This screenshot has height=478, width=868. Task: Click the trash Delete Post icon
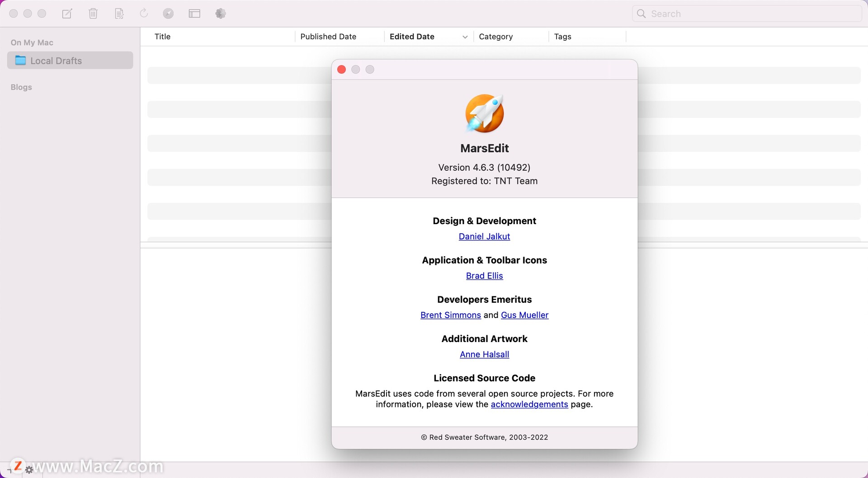click(x=93, y=14)
